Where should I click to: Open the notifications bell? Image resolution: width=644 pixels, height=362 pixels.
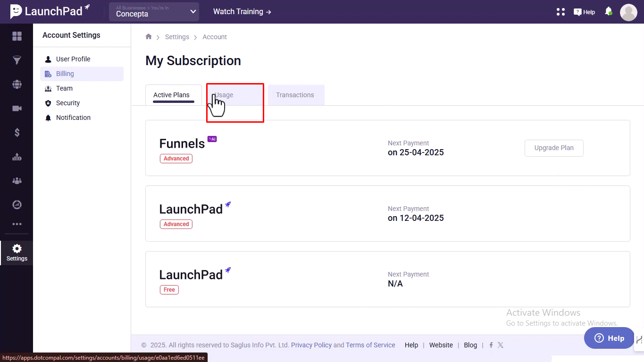click(x=609, y=11)
